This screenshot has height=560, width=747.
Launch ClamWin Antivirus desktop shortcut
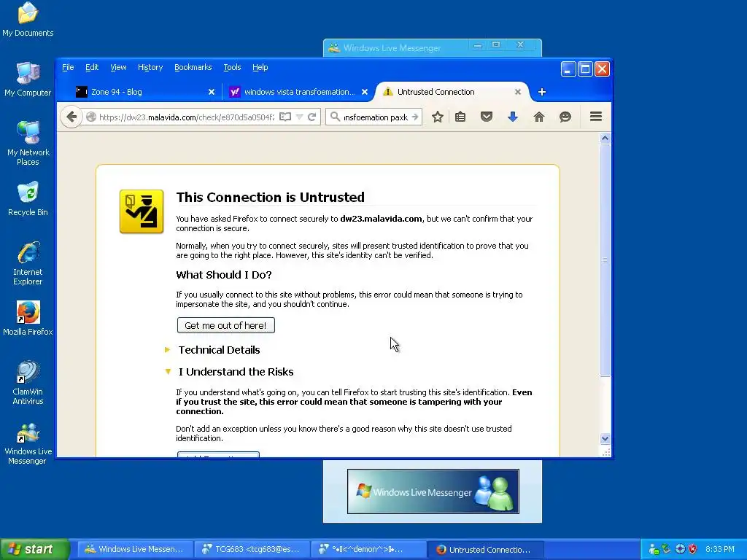28,383
